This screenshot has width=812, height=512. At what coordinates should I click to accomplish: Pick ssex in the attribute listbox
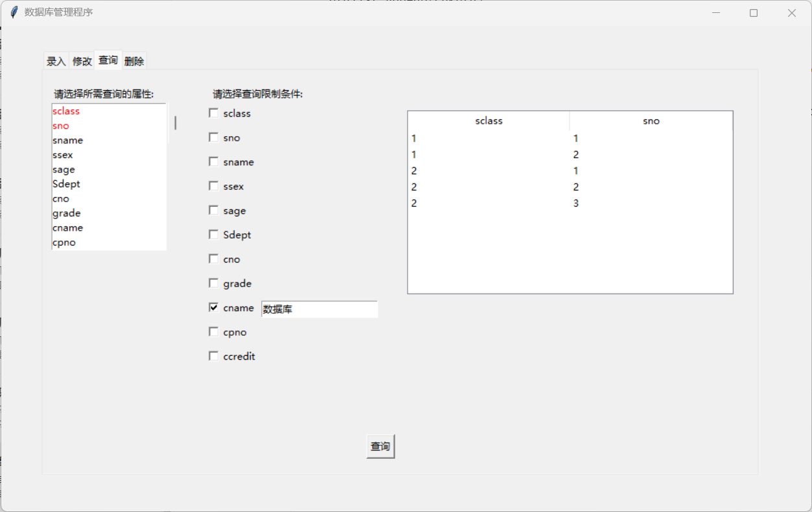pos(109,155)
